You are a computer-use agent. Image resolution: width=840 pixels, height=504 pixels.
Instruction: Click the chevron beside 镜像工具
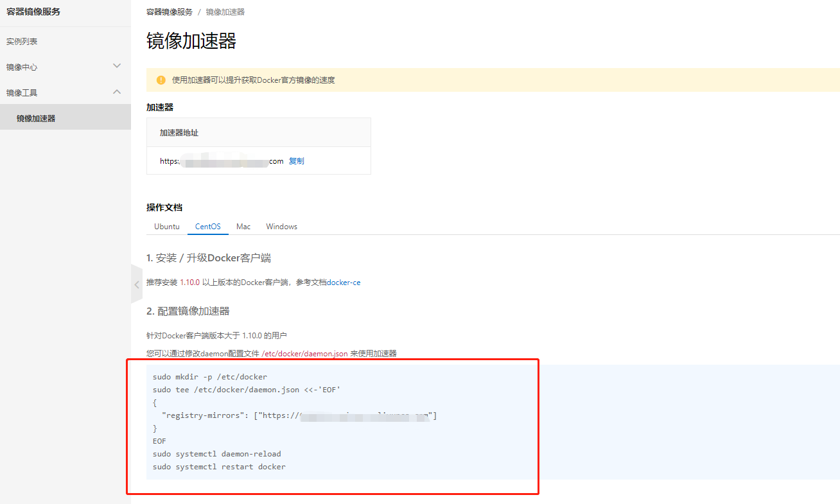(x=117, y=91)
